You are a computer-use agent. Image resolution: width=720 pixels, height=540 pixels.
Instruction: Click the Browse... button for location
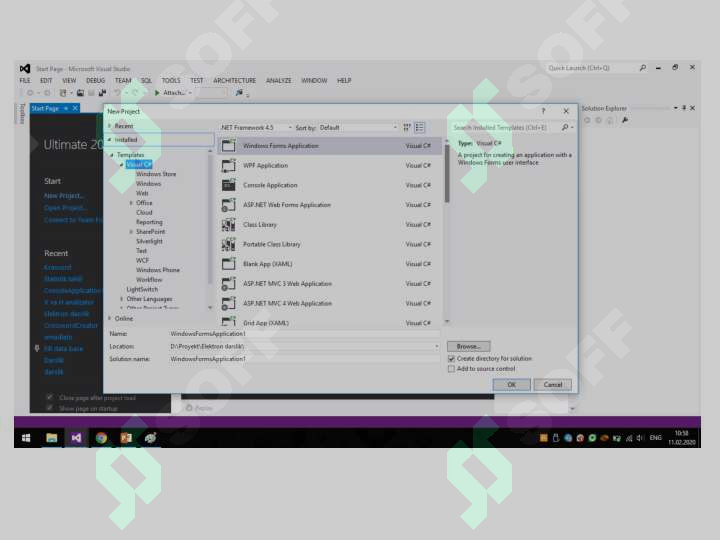point(467,346)
